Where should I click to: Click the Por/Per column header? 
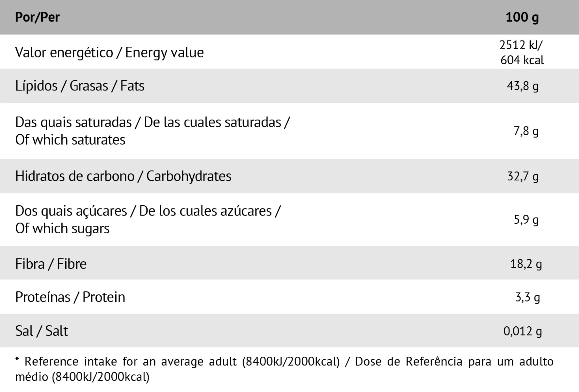[x=37, y=17]
